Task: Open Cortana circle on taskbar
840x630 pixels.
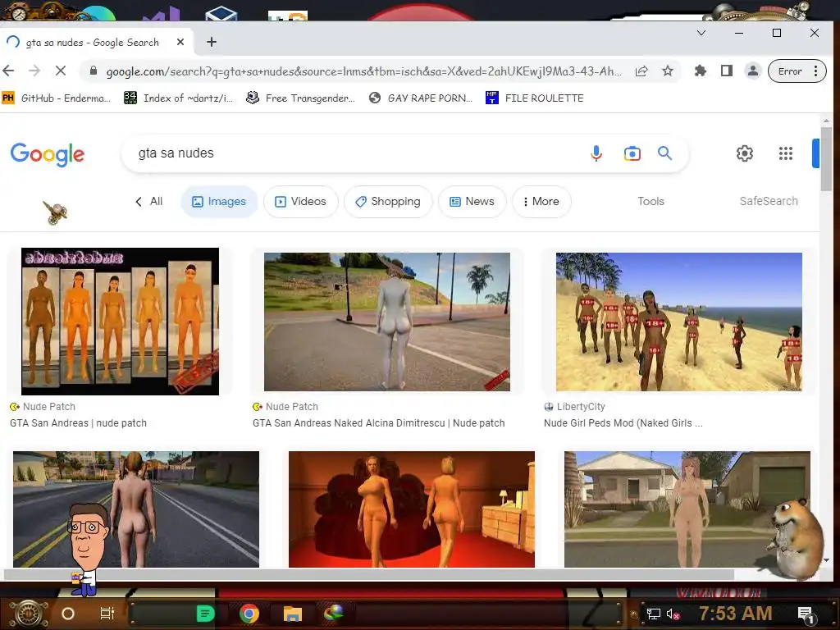Action: [x=68, y=614]
